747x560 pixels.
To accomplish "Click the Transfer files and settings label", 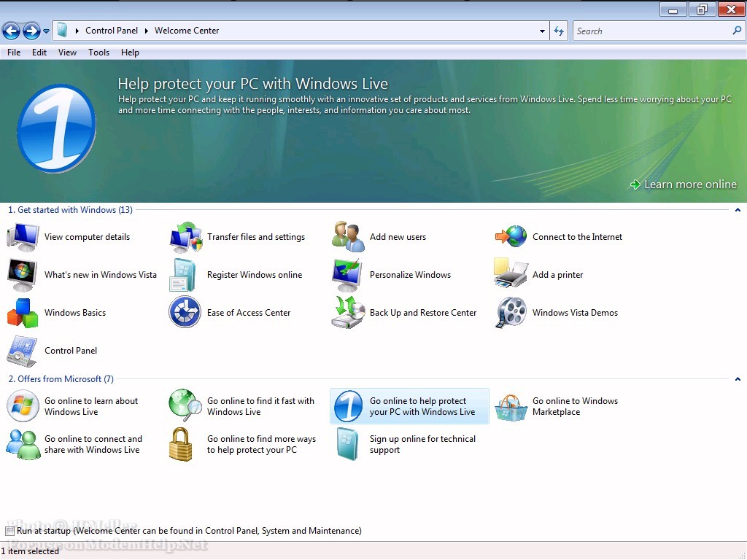I will pyautogui.click(x=256, y=237).
